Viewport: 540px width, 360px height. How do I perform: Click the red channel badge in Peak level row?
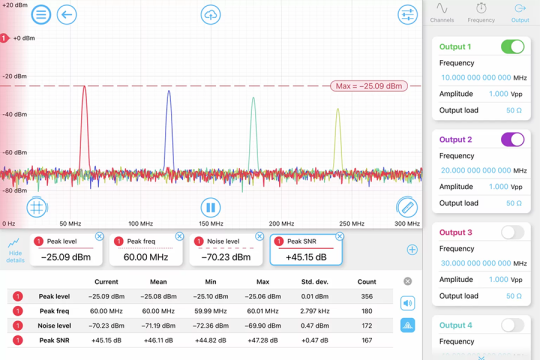click(x=18, y=296)
